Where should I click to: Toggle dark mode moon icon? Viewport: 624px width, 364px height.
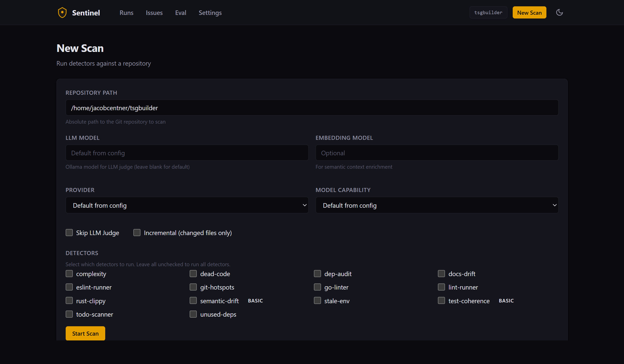[x=559, y=12]
